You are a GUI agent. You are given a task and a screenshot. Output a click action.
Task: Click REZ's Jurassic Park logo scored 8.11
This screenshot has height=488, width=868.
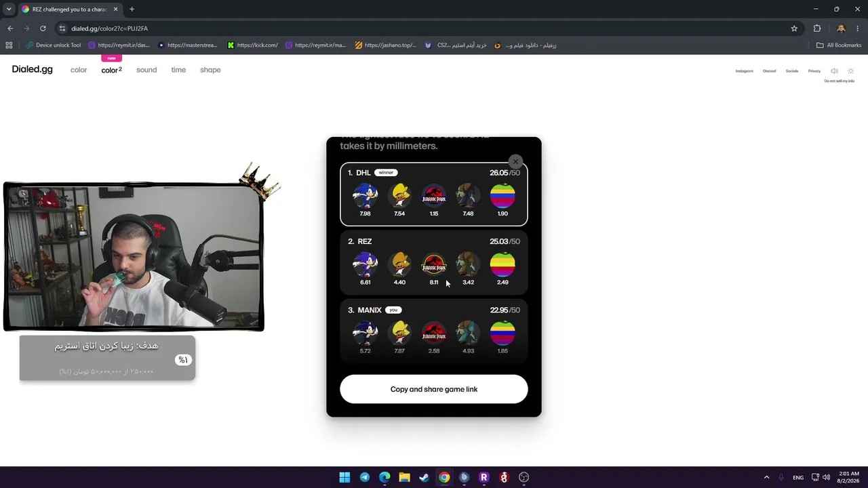[434, 264]
